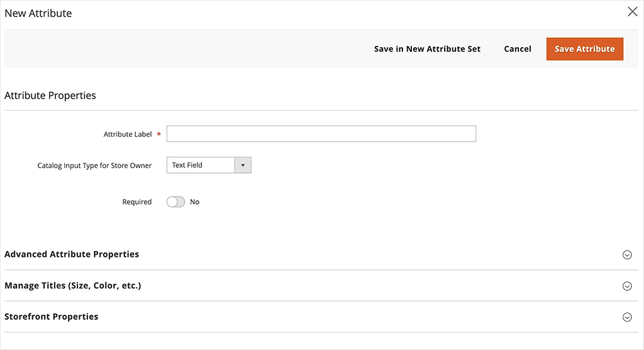The height and width of the screenshot is (350, 644).
Task: Focus the Attribute Label input field
Action: point(321,133)
